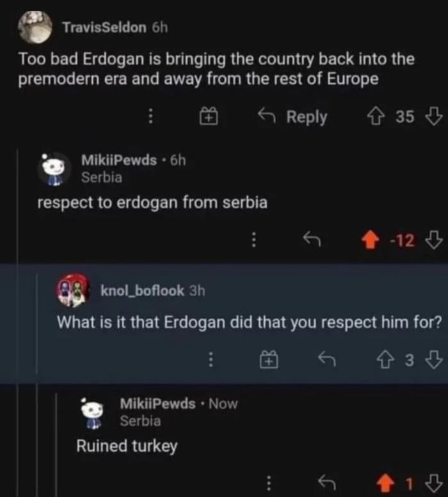This screenshot has height=497, width=448.
Task: Click Reply on TravisSeldon's comment
Action: pyautogui.click(x=292, y=116)
